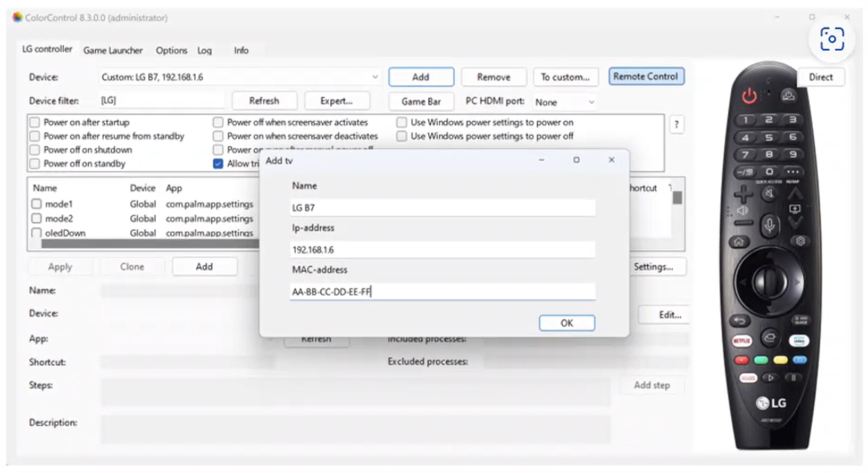Click the Device filter text field
The width and height of the screenshot is (868, 473).
[x=162, y=100]
